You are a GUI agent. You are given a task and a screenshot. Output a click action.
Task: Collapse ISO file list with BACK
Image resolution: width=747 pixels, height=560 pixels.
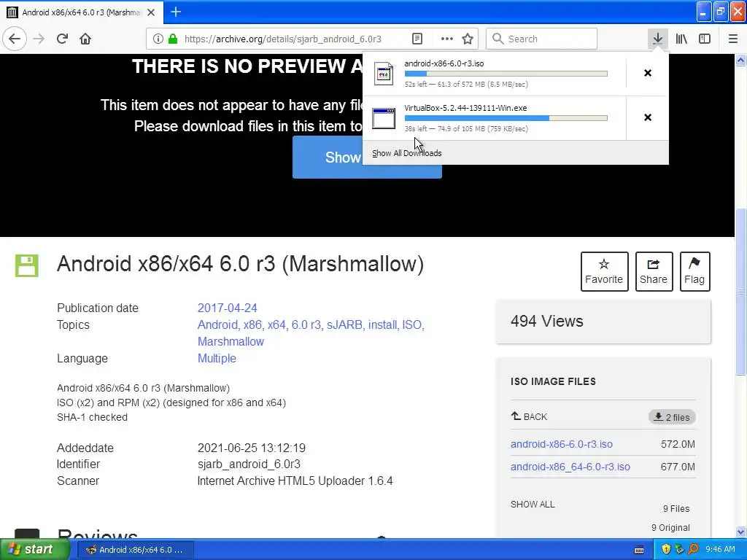tap(529, 416)
